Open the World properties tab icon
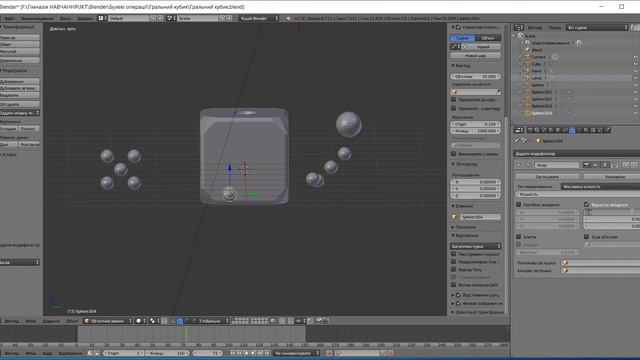Screen dimensions: 640x360 (x=551, y=130)
